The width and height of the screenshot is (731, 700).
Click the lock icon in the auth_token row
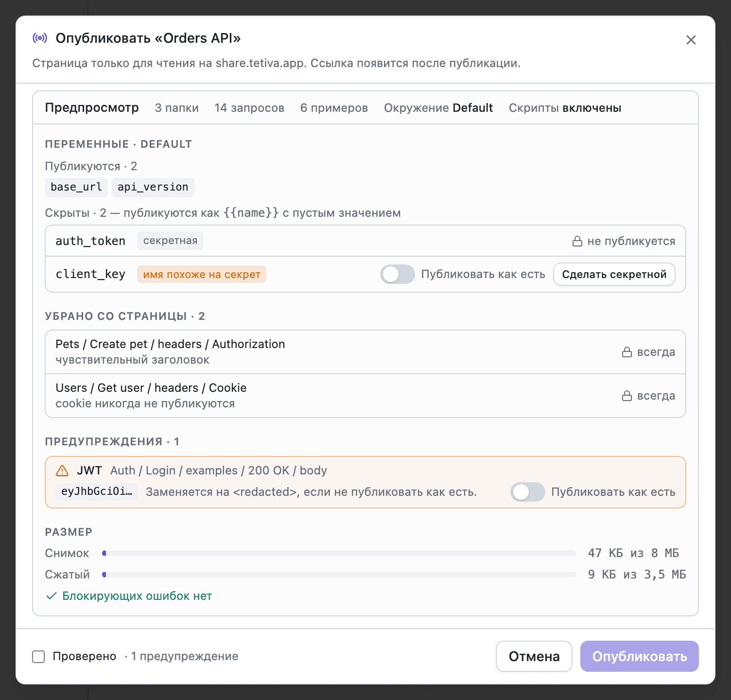tap(577, 241)
